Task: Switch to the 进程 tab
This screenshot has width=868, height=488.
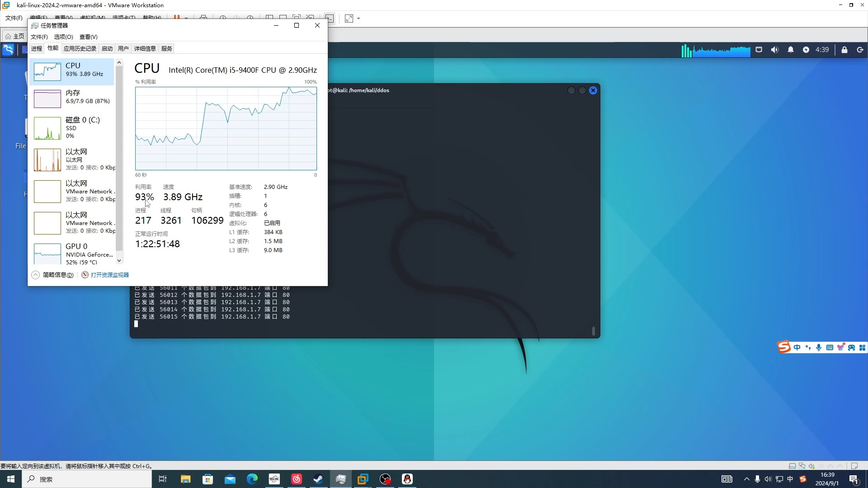Action: [x=37, y=48]
